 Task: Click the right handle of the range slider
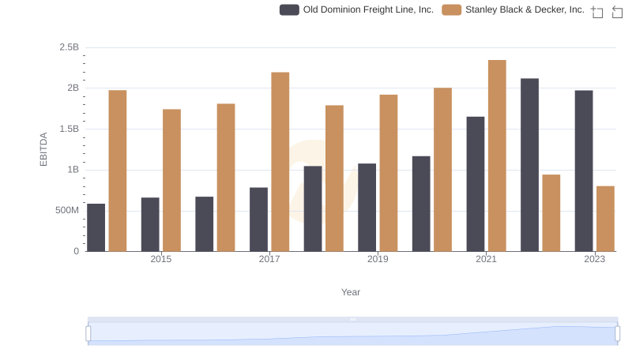[x=618, y=333]
